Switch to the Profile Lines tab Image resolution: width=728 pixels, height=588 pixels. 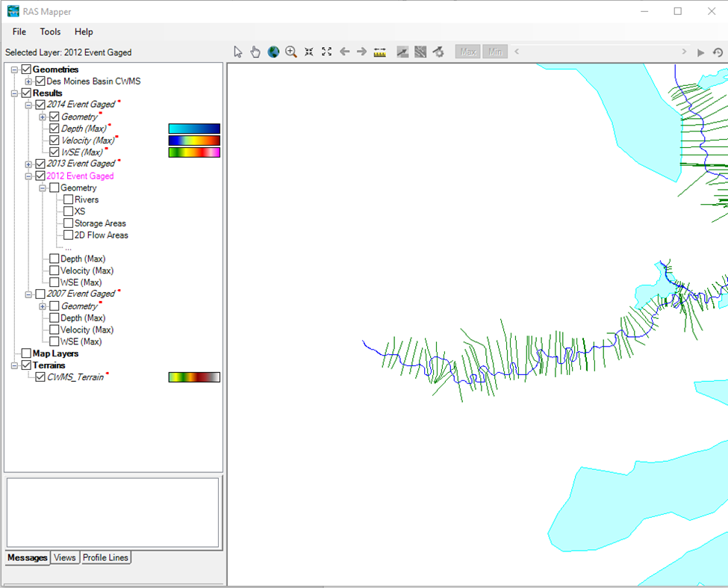click(105, 557)
